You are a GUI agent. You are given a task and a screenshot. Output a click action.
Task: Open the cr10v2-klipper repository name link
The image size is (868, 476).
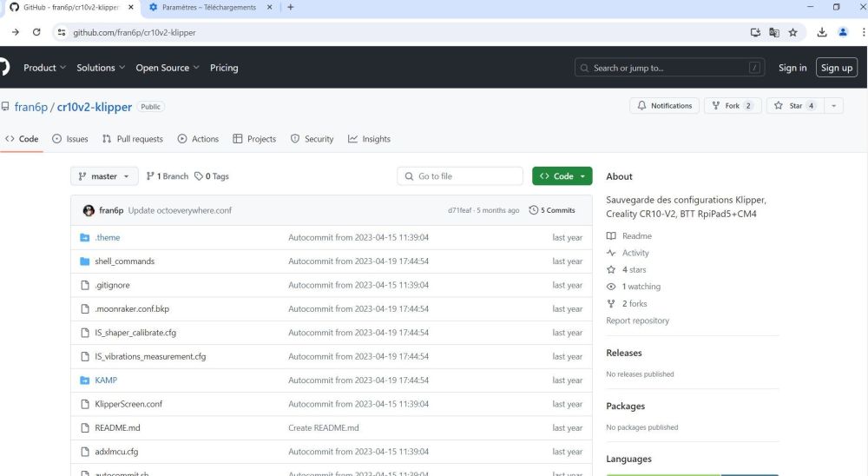coord(95,107)
